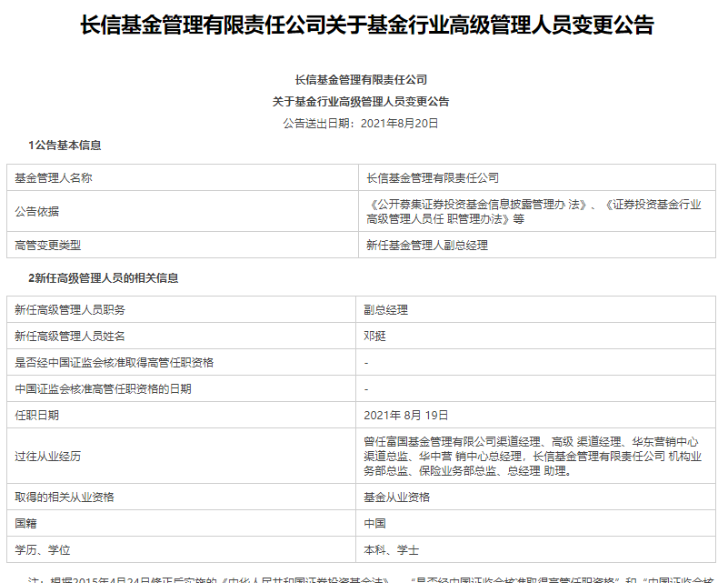Viewport: 728px width, 583px height.
Task: Click the '任职日期' label cell
Action: click(x=181, y=415)
